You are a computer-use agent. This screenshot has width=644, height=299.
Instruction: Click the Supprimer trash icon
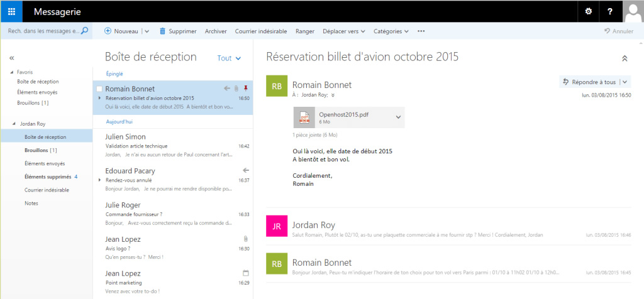tap(163, 31)
